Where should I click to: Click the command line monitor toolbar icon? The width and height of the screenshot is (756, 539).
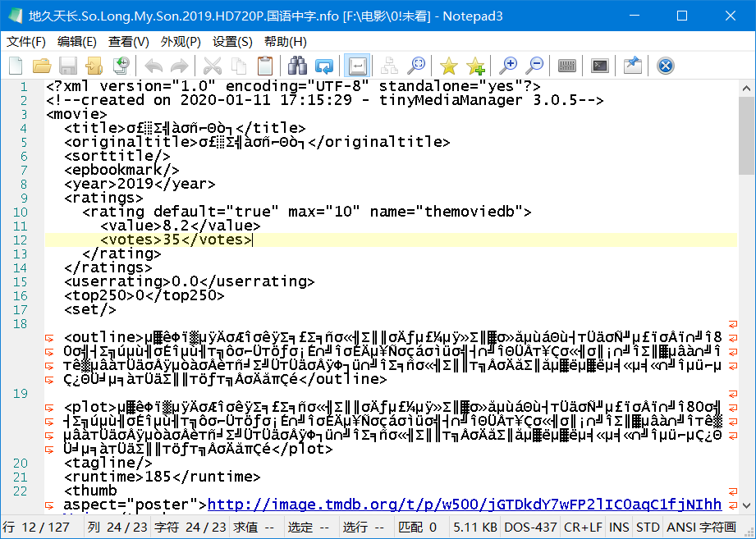(x=600, y=66)
